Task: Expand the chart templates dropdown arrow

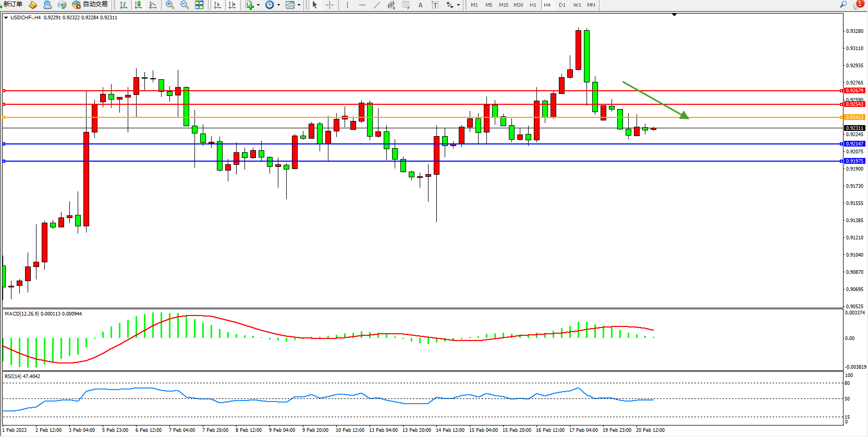Action: pyautogui.click(x=299, y=5)
